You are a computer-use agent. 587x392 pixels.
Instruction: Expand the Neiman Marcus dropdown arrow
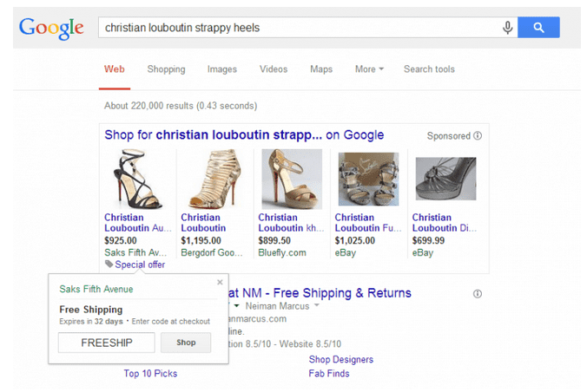point(317,306)
